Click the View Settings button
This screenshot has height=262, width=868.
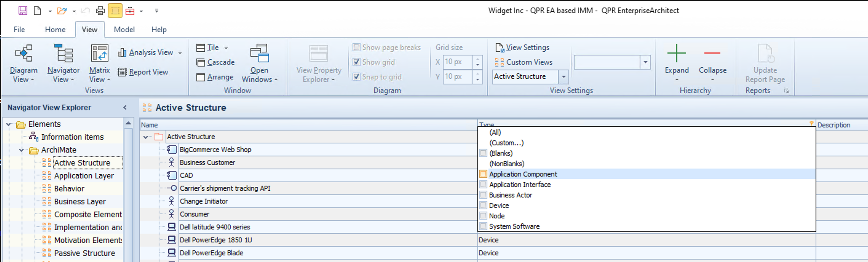[527, 47]
